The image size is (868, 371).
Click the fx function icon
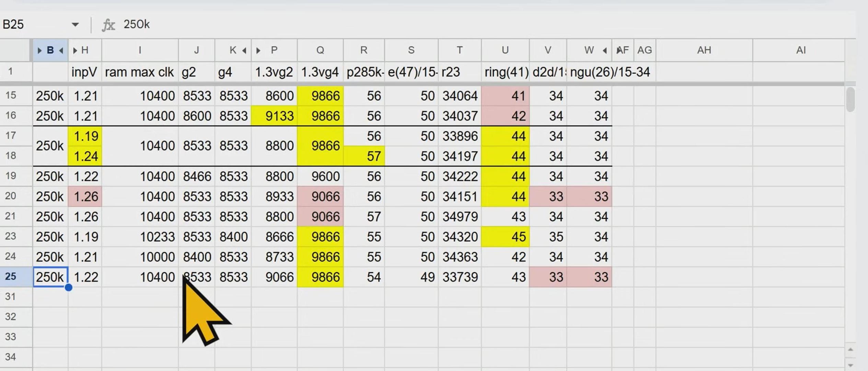point(108,25)
